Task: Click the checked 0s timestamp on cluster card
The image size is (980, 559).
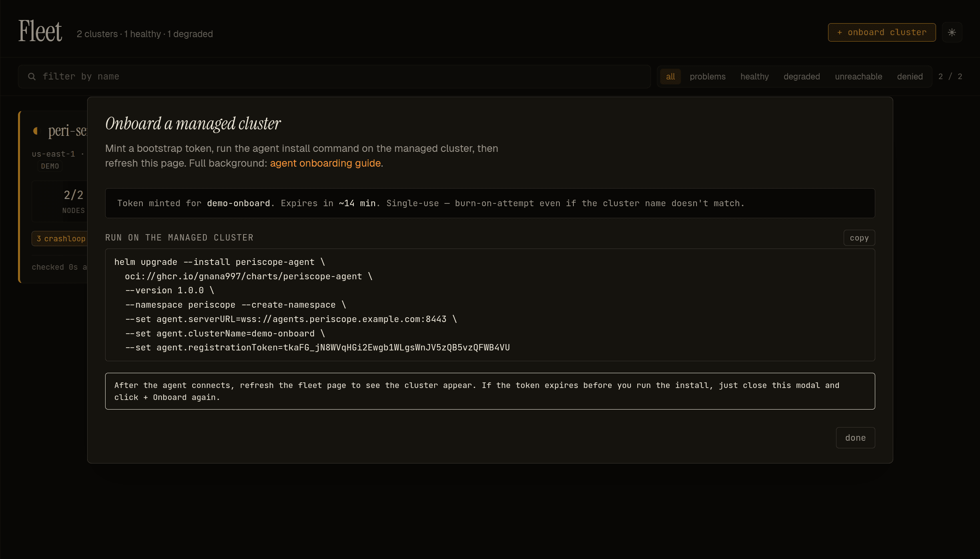Action: coord(59,267)
